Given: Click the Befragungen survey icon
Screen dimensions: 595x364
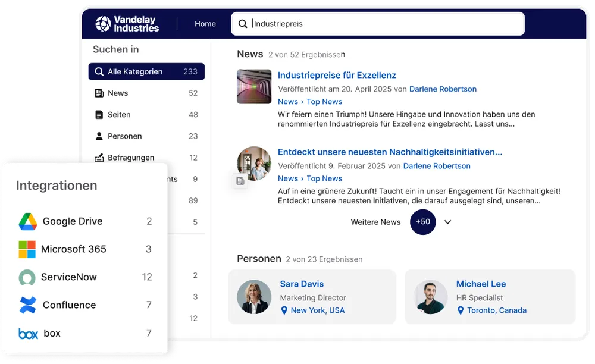Looking at the screenshot, I should coord(99,158).
